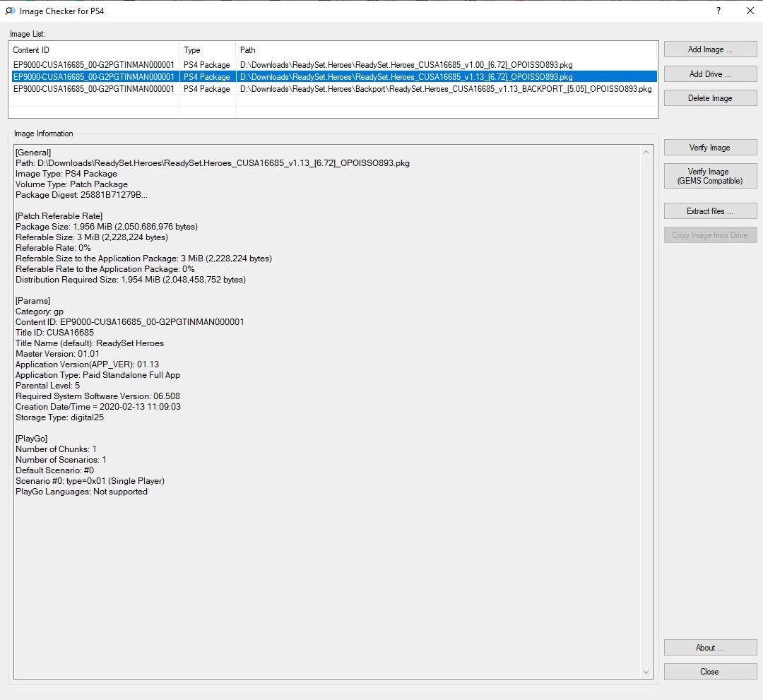Sort by Content ID column header
This screenshot has width=763, height=700.
click(95, 50)
